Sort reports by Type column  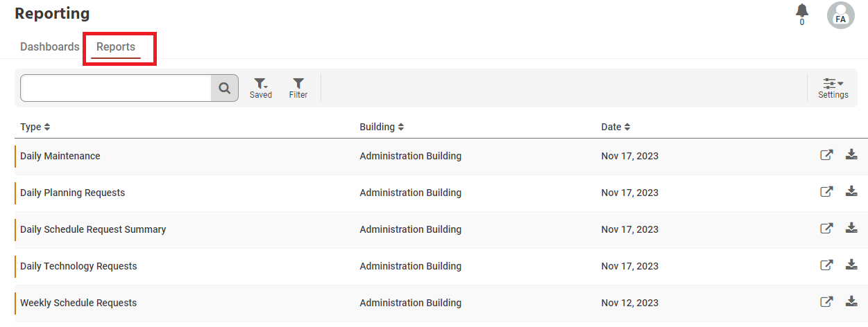[x=35, y=127]
